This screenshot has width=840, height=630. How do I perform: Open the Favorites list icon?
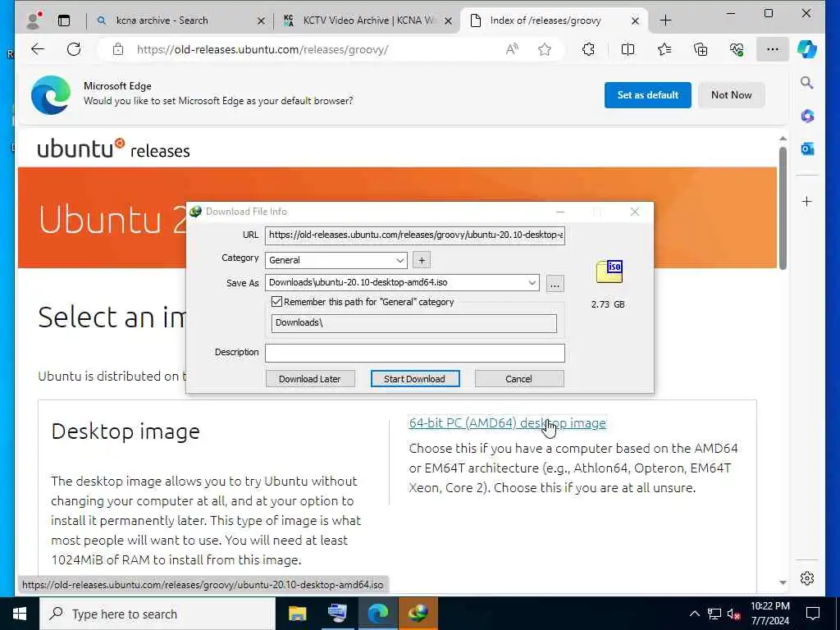pyautogui.click(x=664, y=50)
